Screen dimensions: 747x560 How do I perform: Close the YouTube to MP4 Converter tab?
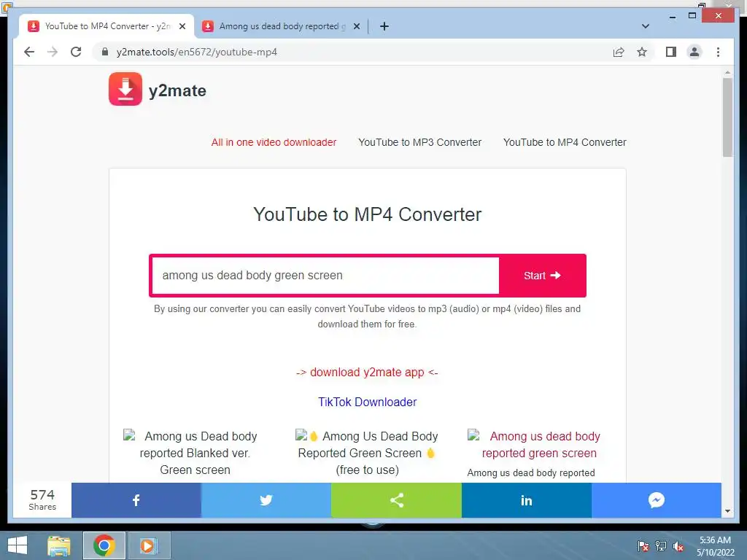(x=182, y=26)
